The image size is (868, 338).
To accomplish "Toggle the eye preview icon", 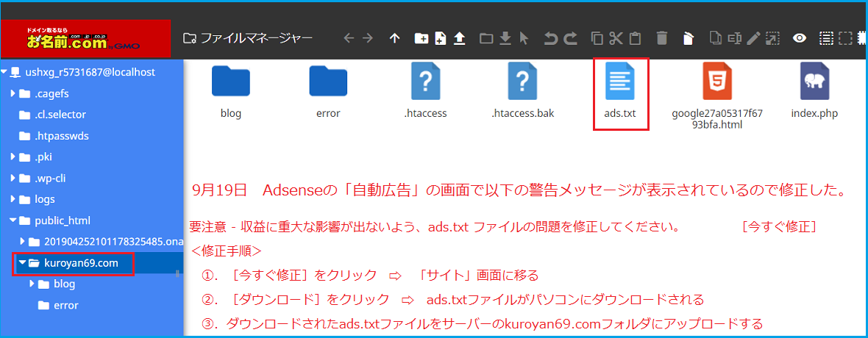I will click(800, 38).
